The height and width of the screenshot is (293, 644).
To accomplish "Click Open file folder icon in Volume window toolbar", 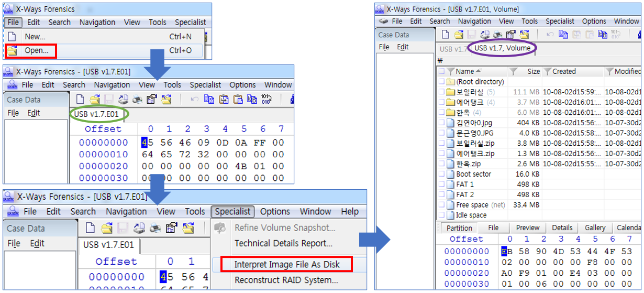I will point(459,35).
